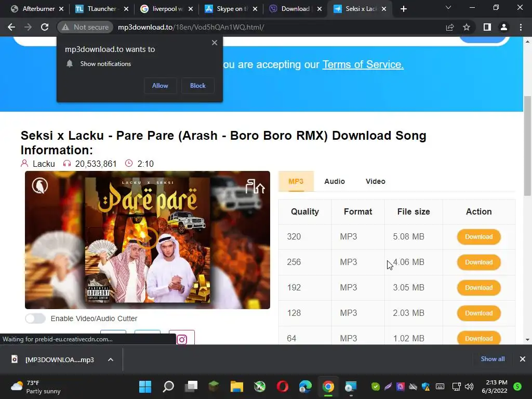Viewport: 532px width, 399px height.
Task: Click Google Chrome taskbar icon
Action: pos(328,387)
